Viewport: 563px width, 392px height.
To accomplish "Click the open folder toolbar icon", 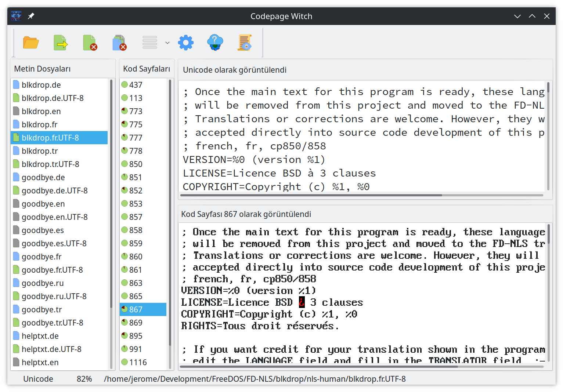I will [x=31, y=43].
